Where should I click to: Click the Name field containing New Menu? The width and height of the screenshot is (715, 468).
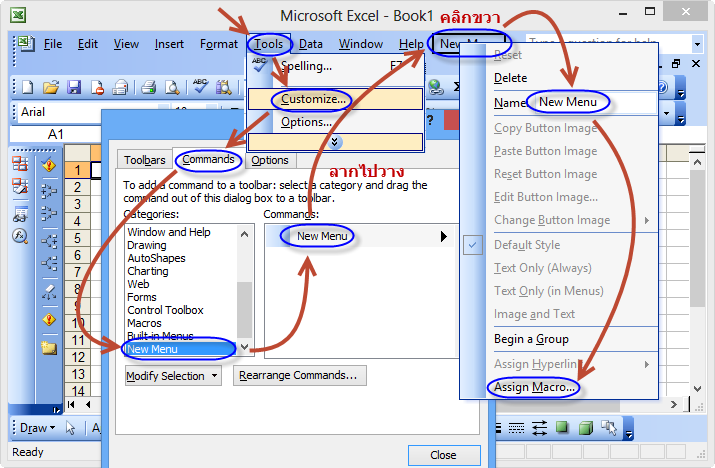pyautogui.click(x=594, y=102)
